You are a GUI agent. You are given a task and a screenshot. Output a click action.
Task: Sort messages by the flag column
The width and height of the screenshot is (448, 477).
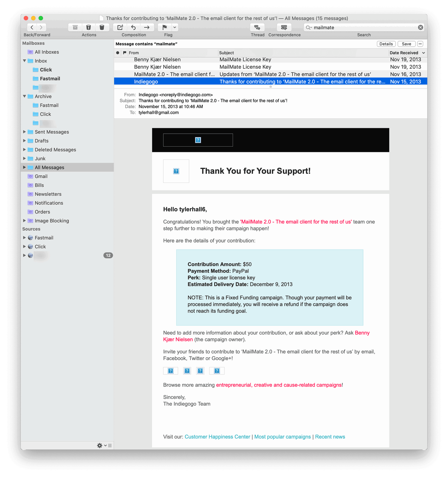125,53
